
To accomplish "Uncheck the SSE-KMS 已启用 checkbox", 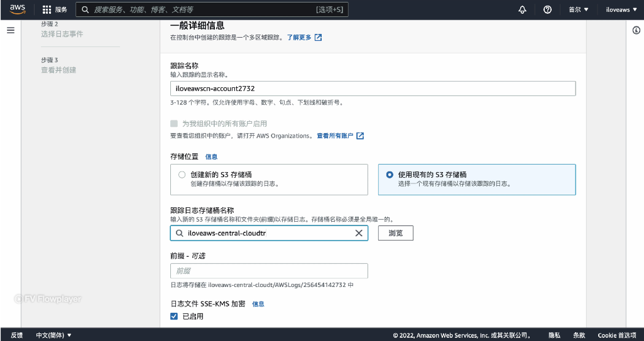I will pyautogui.click(x=174, y=317).
